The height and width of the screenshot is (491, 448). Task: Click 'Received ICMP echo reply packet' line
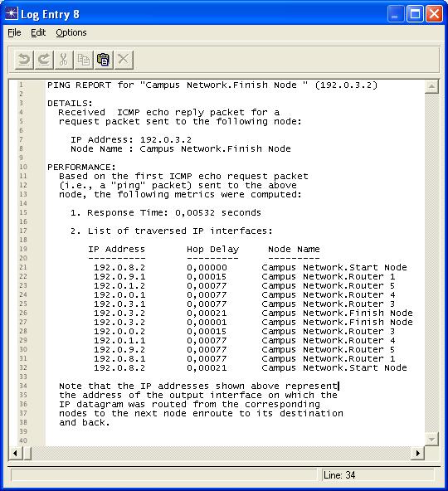[x=169, y=112]
